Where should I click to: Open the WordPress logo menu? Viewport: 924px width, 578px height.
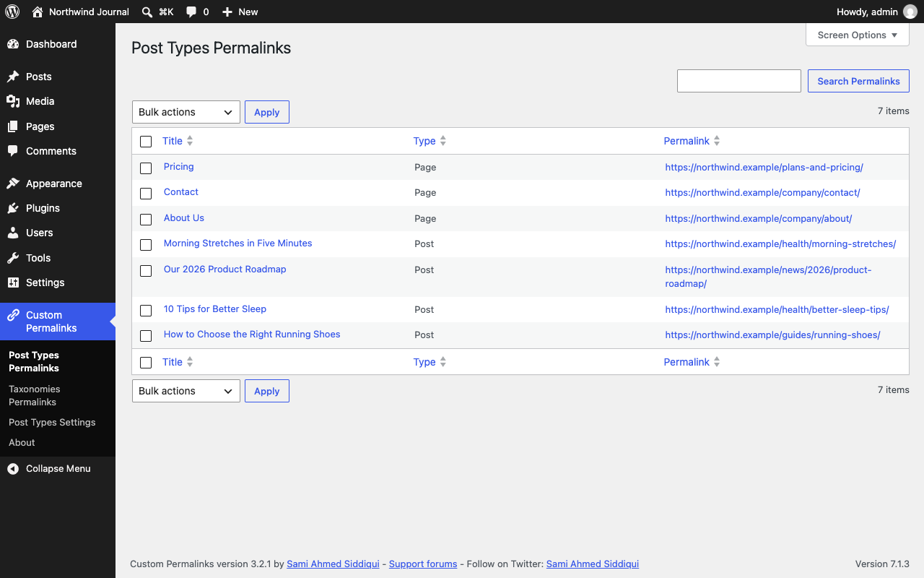pyautogui.click(x=12, y=12)
